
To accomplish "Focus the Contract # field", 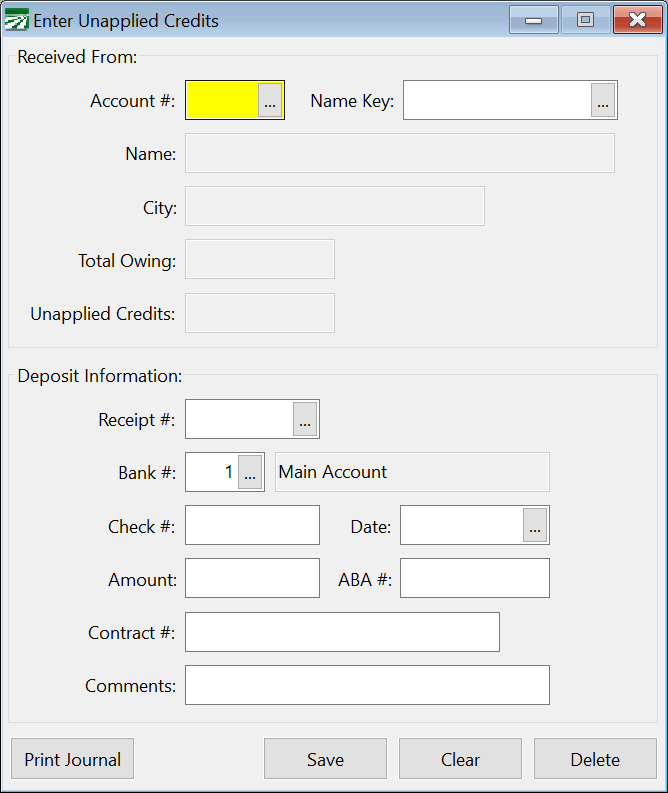I will pyautogui.click(x=342, y=632).
